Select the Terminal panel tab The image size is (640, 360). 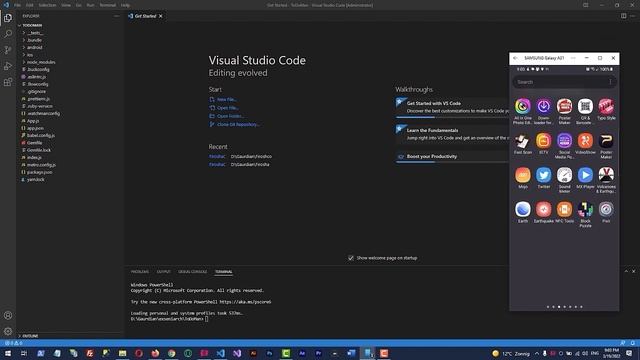[x=224, y=272]
